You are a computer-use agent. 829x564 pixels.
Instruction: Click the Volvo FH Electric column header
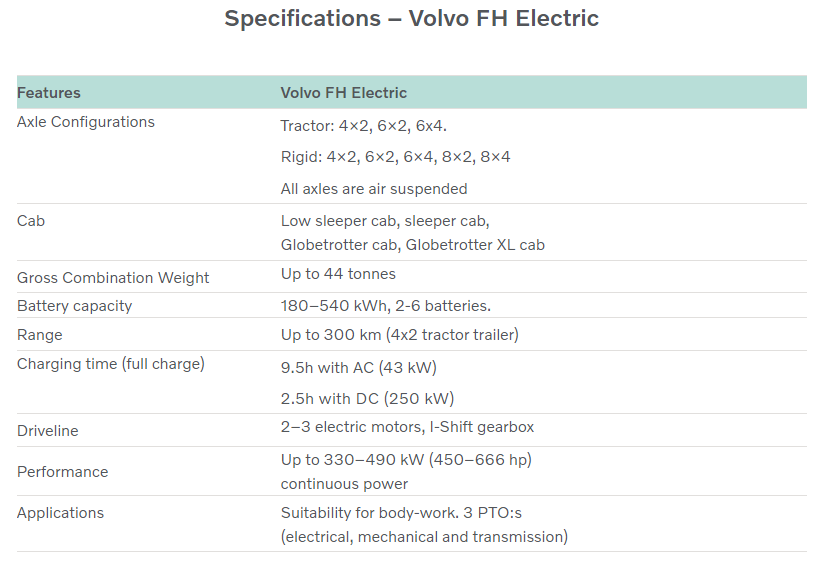pos(343,93)
